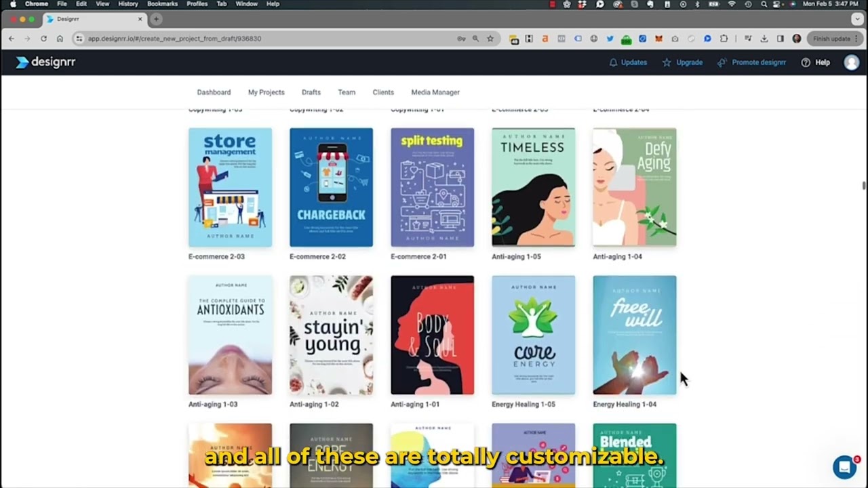This screenshot has height=488, width=868.
Task: Click the Designrr logo
Action: point(45,62)
